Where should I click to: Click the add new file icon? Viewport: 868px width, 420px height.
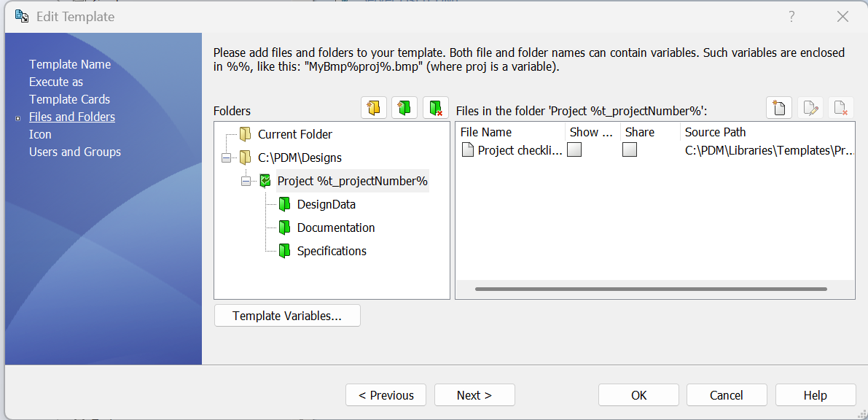click(x=779, y=108)
